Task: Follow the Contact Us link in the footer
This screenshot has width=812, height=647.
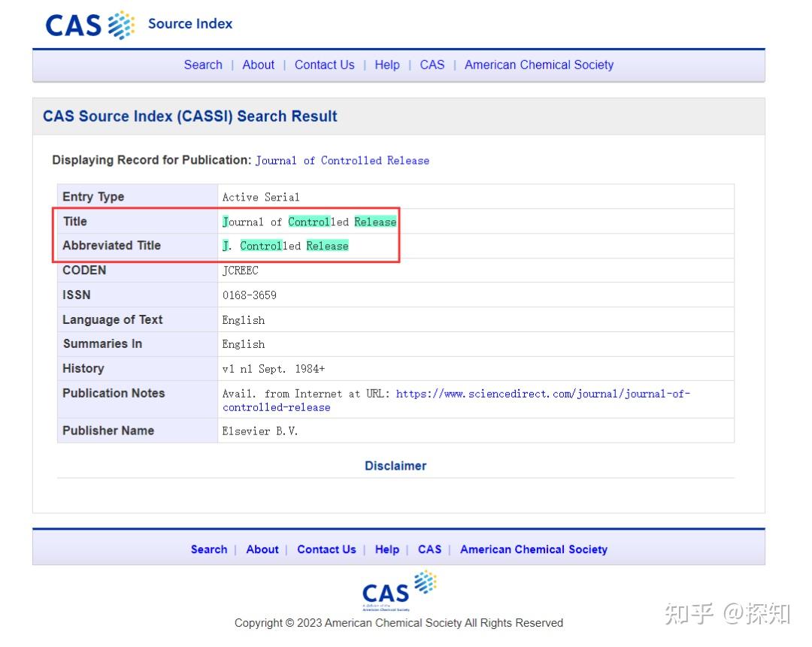Action: pos(327,549)
